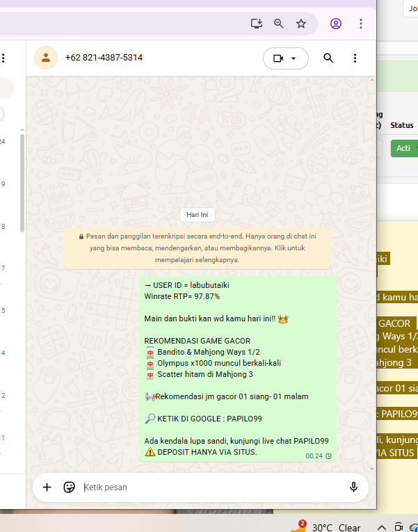Click the Status column header in background window

point(402,125)
